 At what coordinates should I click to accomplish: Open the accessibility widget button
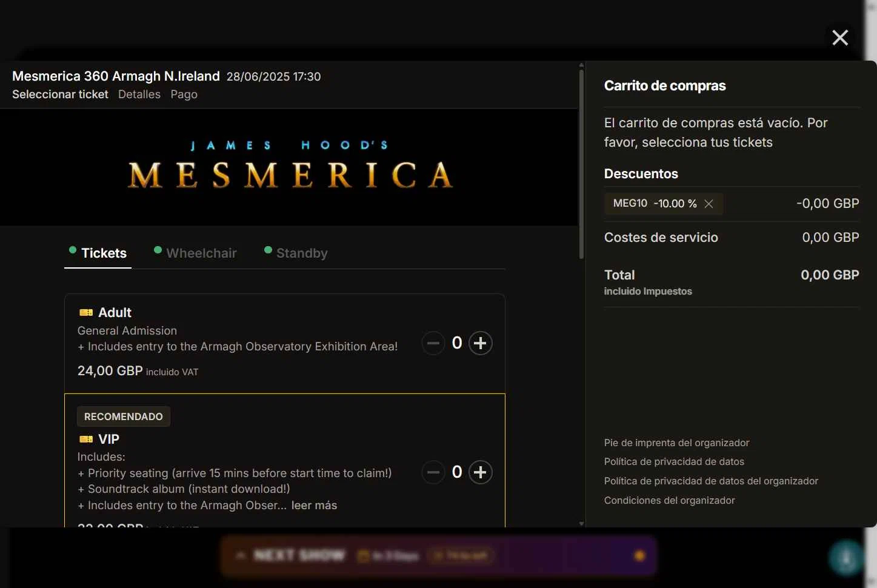point(846,557)
